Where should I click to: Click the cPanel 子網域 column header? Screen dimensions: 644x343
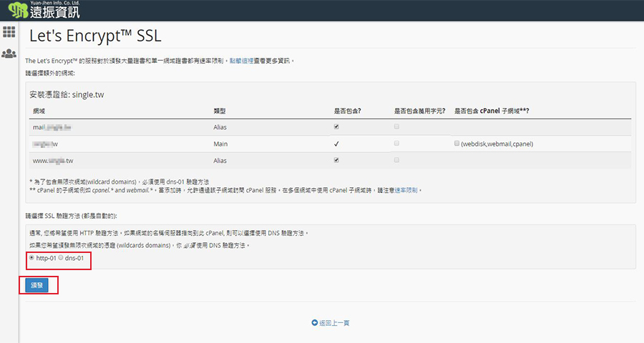(x=492, y=111)
